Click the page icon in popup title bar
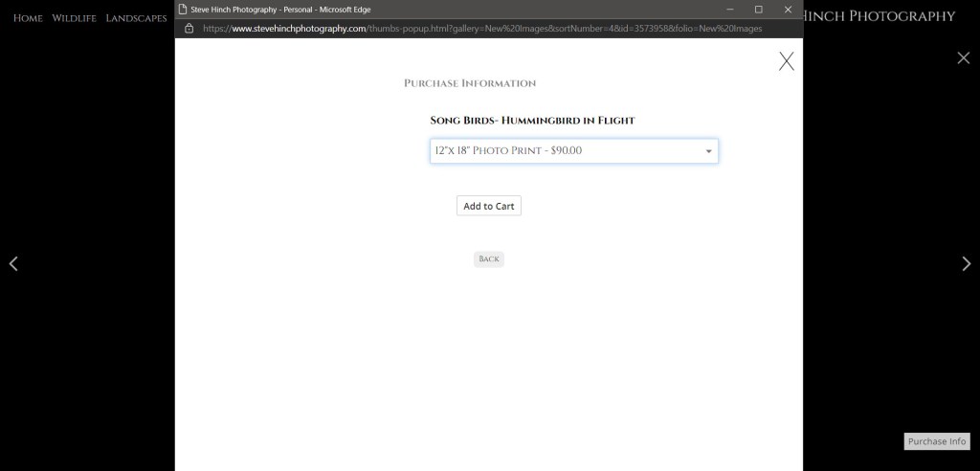980x471 pixels. [x=184, y=10]
